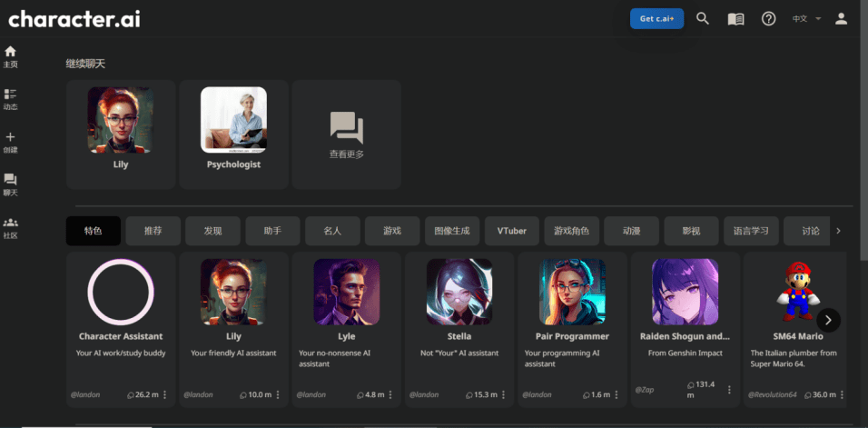Select the 动漫 category tab
Viewport: 868px width, 428px height.
(632, 231)
